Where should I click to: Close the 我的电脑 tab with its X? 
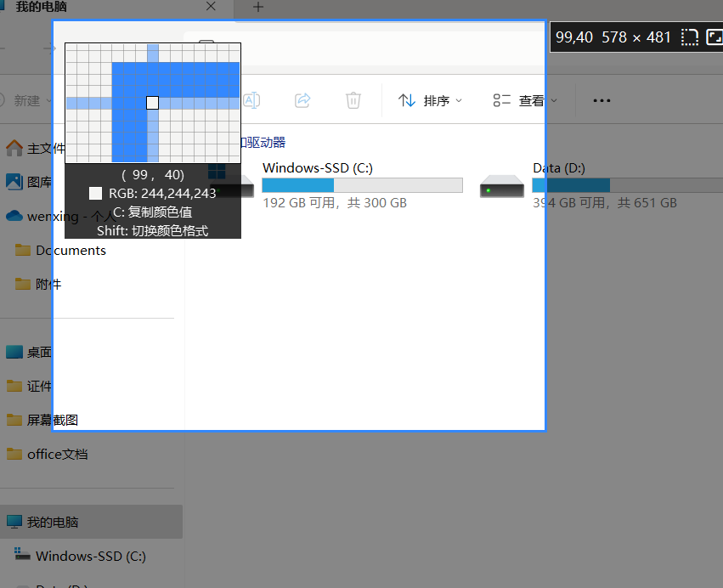click(211, 6)
